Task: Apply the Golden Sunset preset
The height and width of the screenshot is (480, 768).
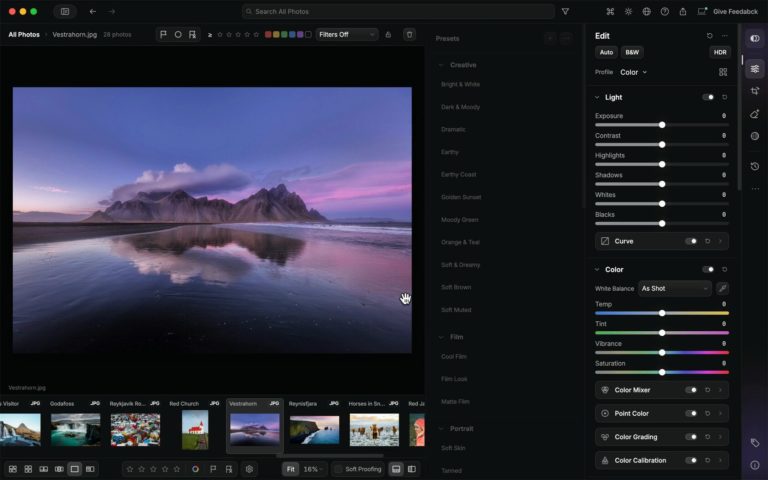Action: tap(461, 197)
